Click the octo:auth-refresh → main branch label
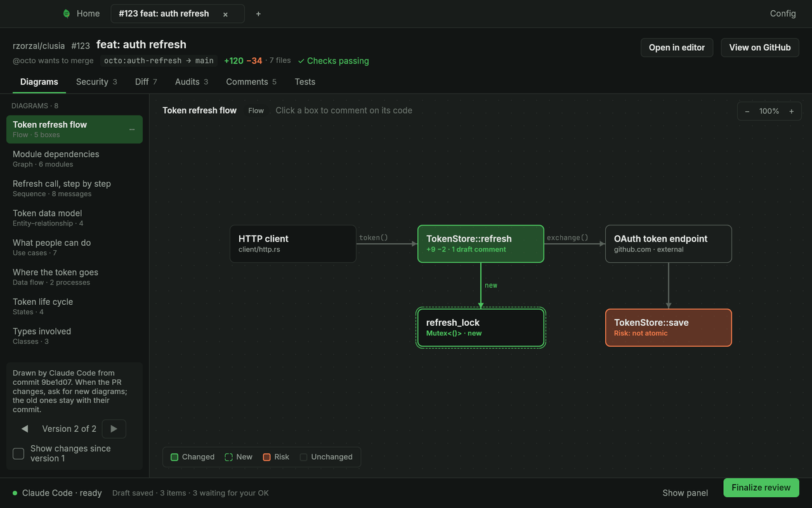The image size is (812, 508). 159,61
